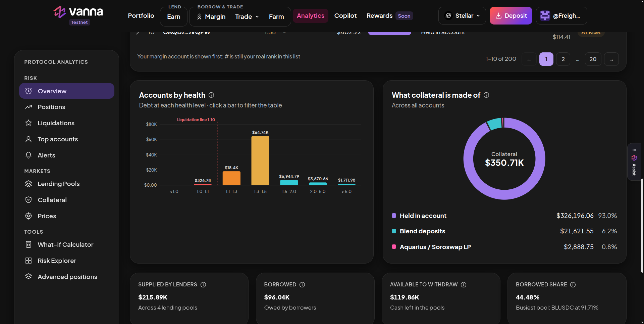Click the Deposit button
Viewport: 644px width, 324px height.
click(x=511, y=16)
